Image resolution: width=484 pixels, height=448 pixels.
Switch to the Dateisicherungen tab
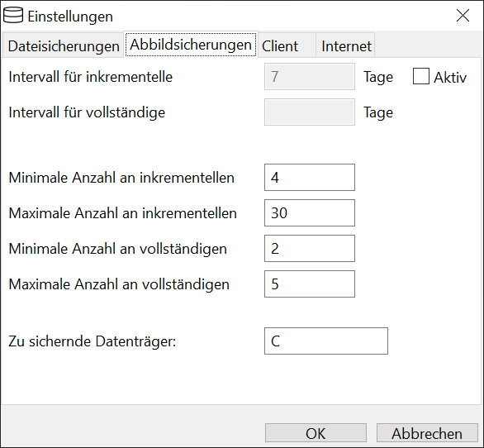click(x=64, y=45)
